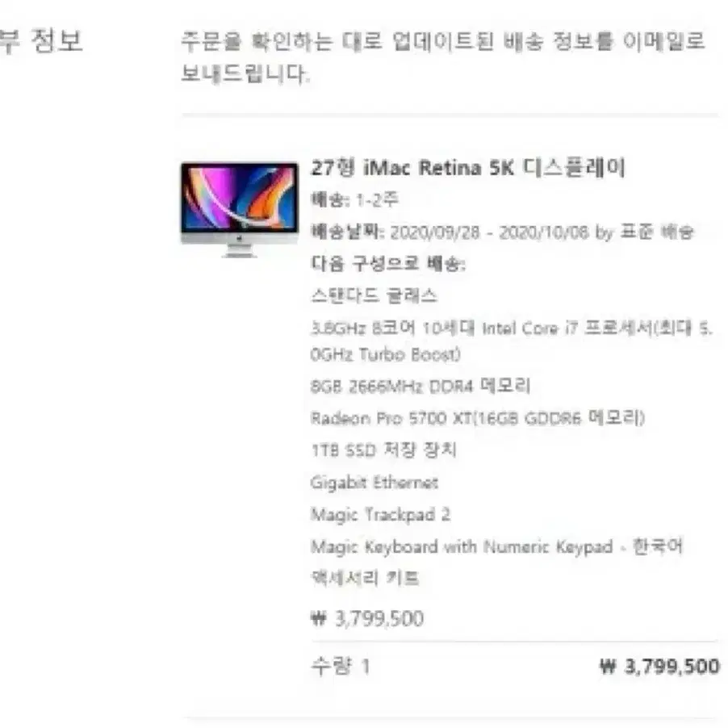Viewport: 728px width, 728px height.
Task: Click the bold ₩ 3,799,500 total amount
Action: [659, 666]
